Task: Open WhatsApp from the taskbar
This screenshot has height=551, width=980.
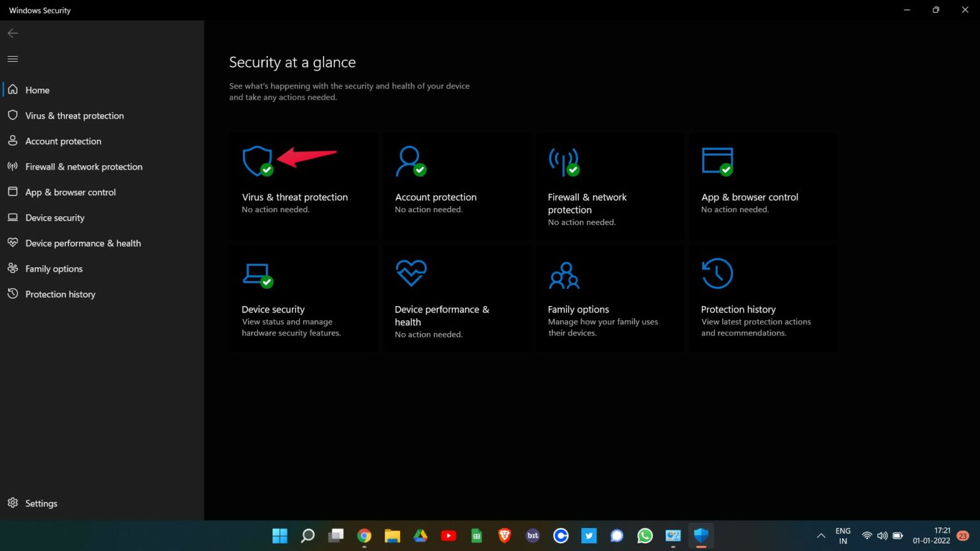Action: tap(644, 535)
